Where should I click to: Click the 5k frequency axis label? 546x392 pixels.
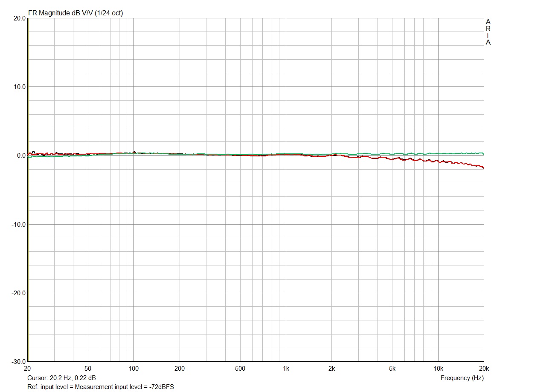(x=392, y=369)
